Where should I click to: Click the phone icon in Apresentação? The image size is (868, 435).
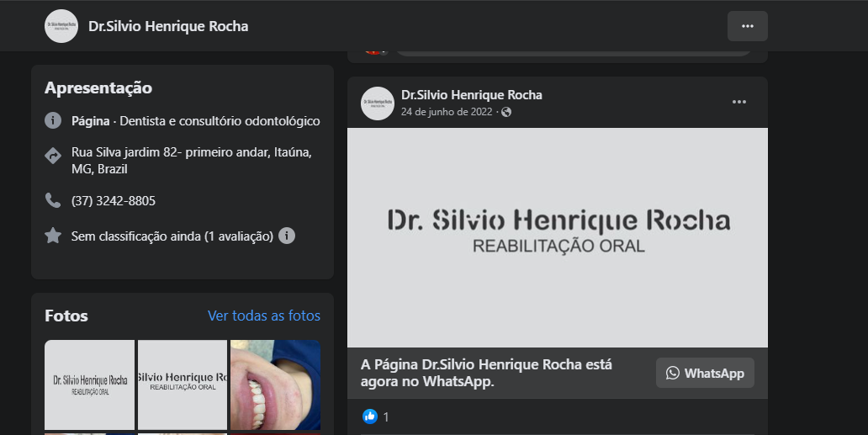click(x=53, y=200)
